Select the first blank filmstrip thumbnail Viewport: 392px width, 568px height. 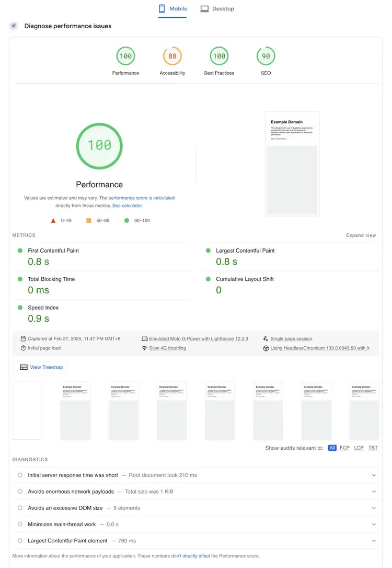[27, 411]
